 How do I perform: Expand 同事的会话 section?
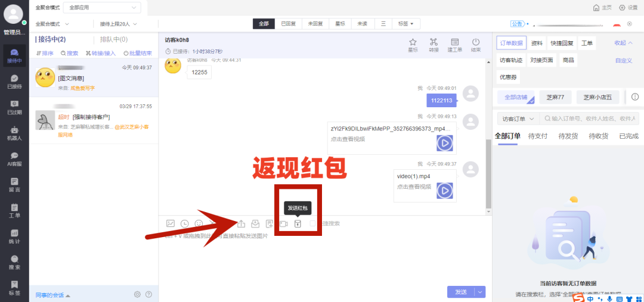coord(52,295)
